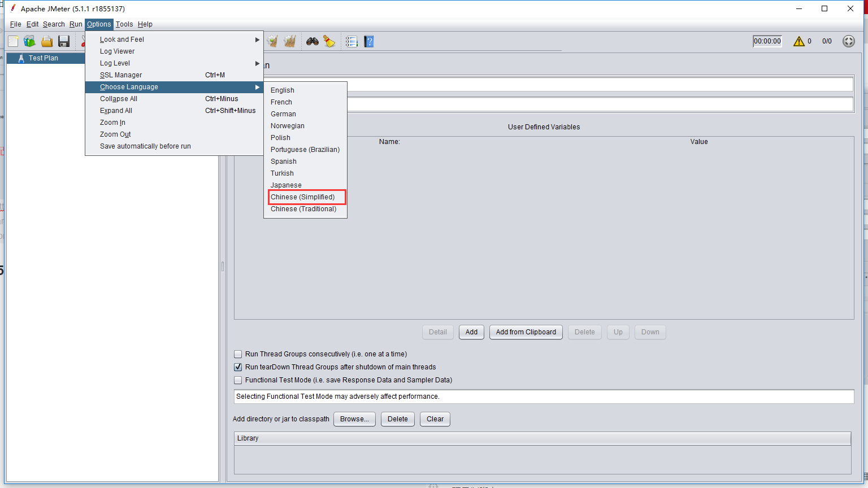Click the Name: column header

389,142
